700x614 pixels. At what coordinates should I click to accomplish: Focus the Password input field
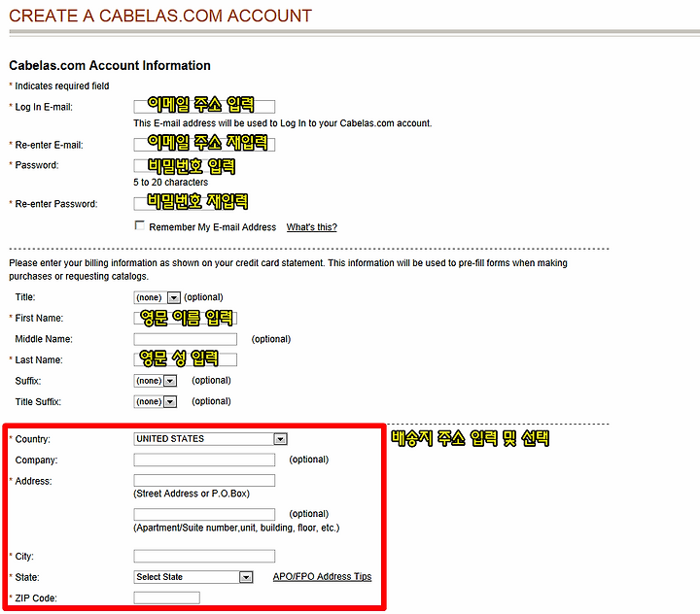[183, 165]
